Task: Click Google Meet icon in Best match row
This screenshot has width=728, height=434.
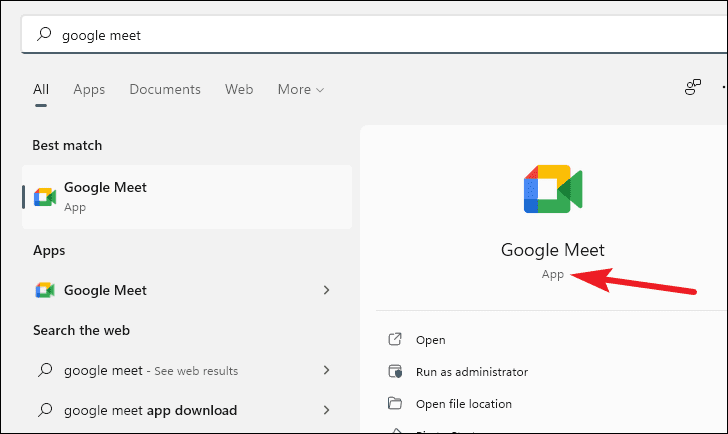Action: (45, 197)
